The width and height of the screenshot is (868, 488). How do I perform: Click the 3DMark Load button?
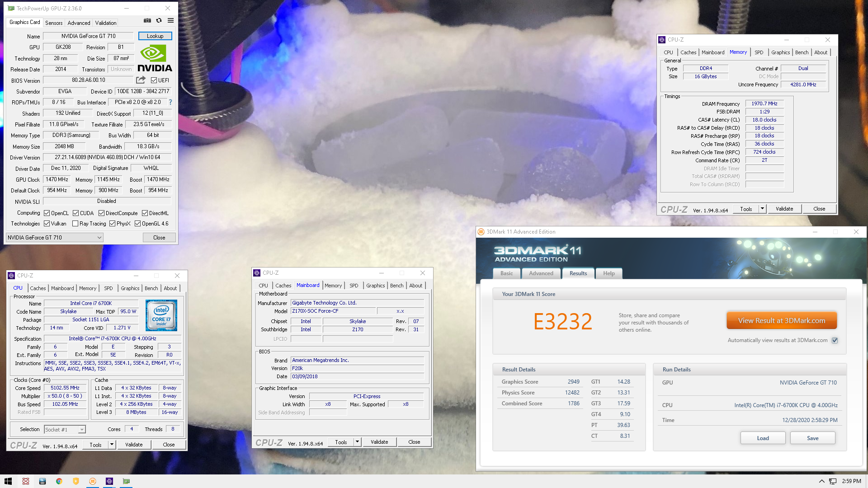pos(763,438)
